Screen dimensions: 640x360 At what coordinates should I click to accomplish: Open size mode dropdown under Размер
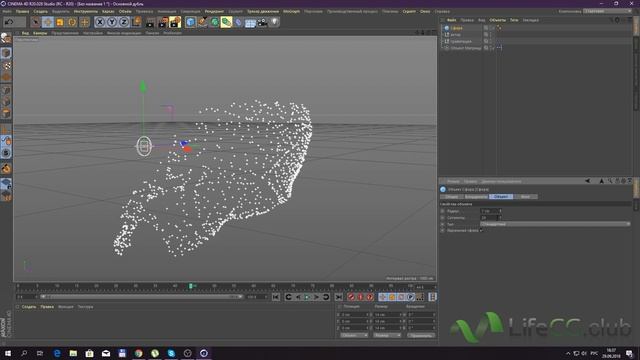coord(387,335)
